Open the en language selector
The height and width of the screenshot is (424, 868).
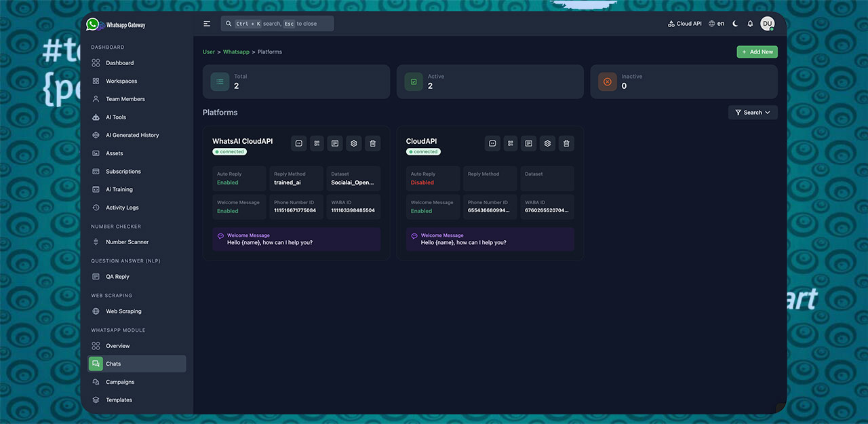(x=716, y=24)
